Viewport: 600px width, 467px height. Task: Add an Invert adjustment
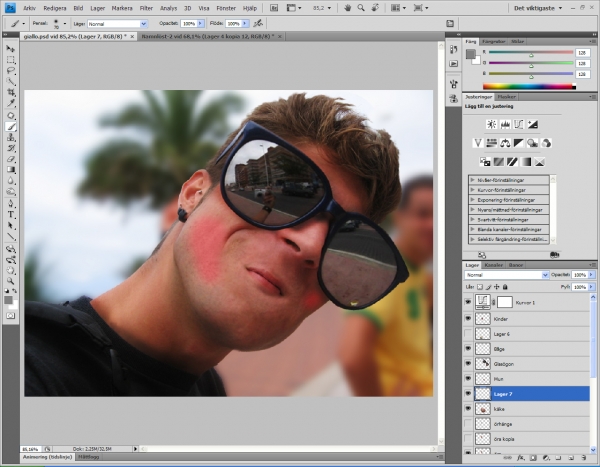pyautogui.click(x=485, y=162)
